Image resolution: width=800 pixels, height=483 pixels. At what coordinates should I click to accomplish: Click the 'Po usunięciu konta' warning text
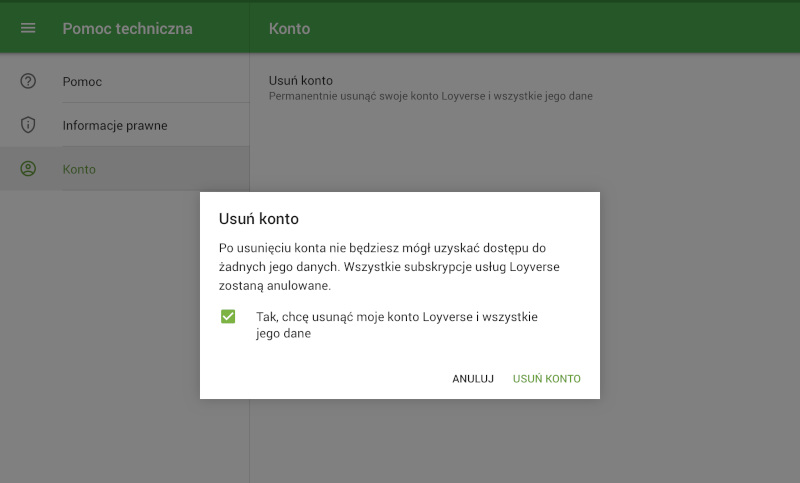pos(389,267)
